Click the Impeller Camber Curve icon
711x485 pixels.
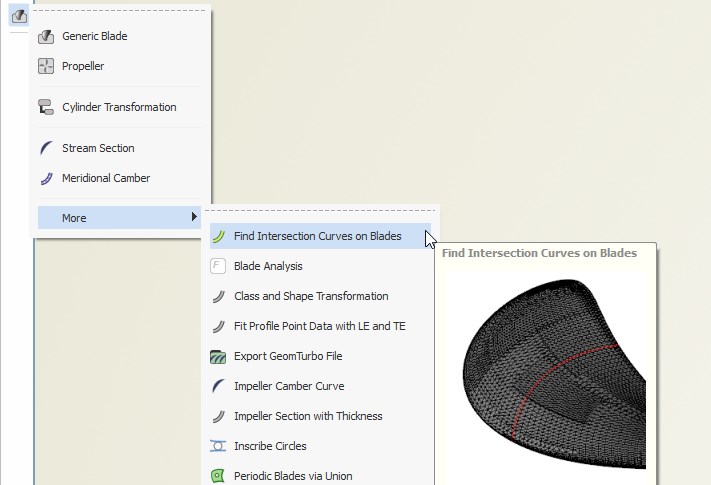point(218,386)
